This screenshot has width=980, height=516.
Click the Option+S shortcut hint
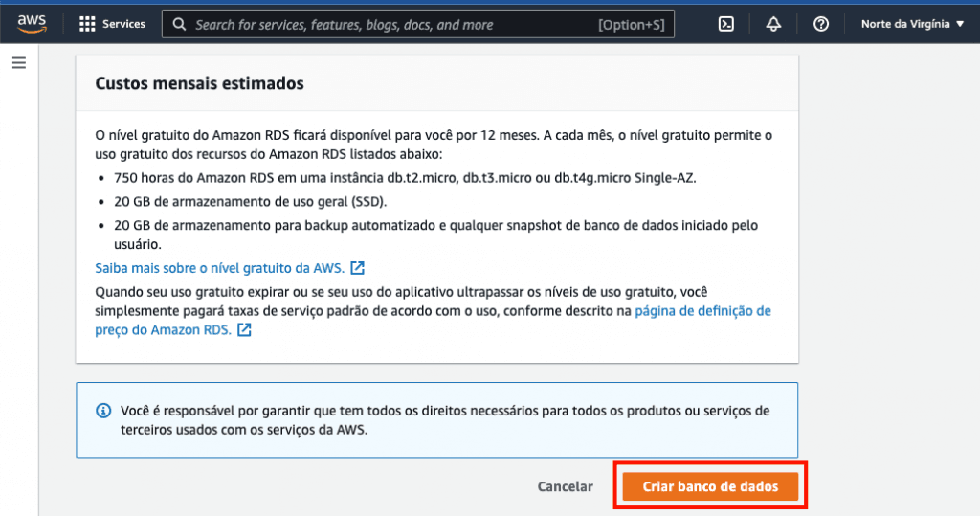[631, 24]
